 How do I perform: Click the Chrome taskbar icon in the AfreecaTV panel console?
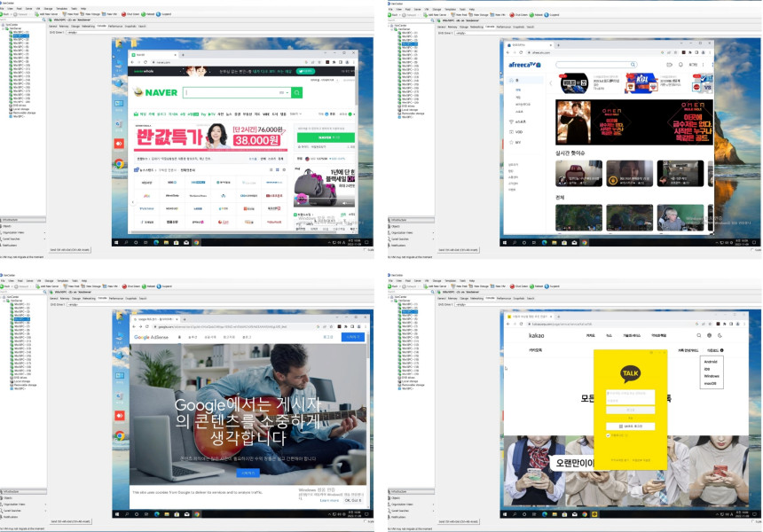(x=585, y=242)
